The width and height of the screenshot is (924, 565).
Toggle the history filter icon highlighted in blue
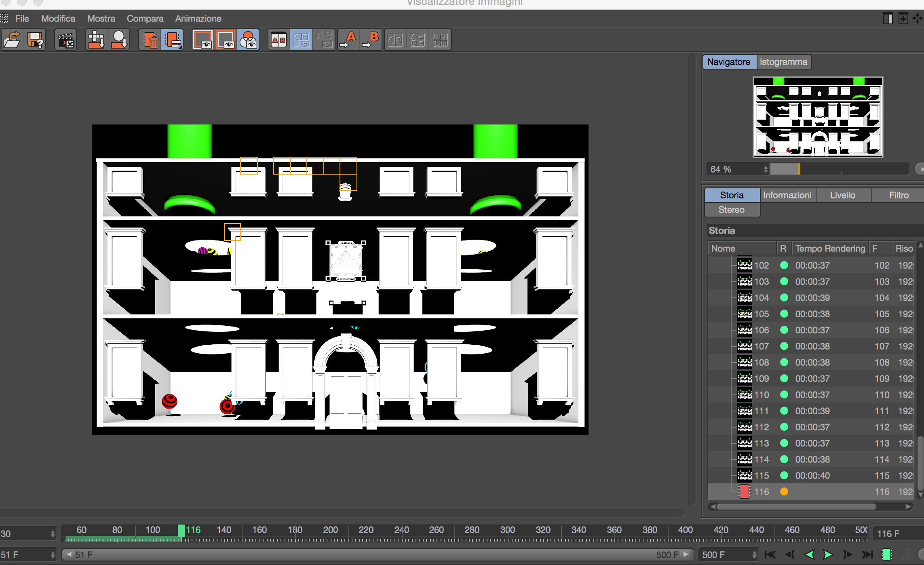click(172, 40)
